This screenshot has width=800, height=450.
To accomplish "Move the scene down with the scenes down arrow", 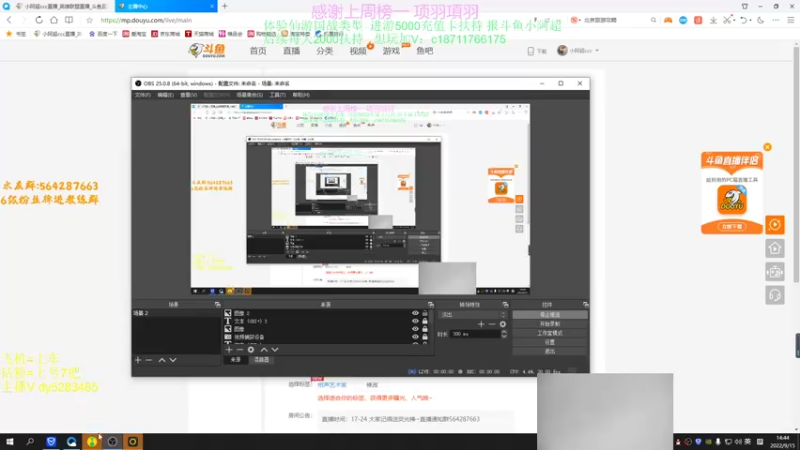I will pos(173,360).
